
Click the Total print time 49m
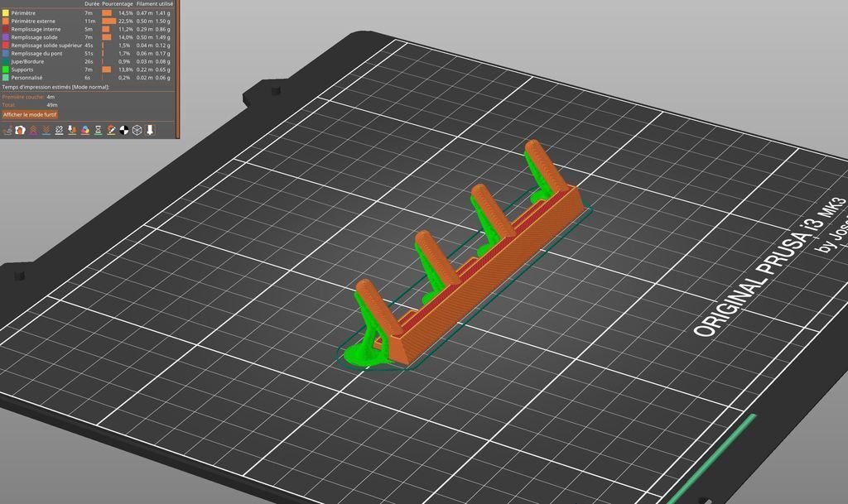click(52, 105)
